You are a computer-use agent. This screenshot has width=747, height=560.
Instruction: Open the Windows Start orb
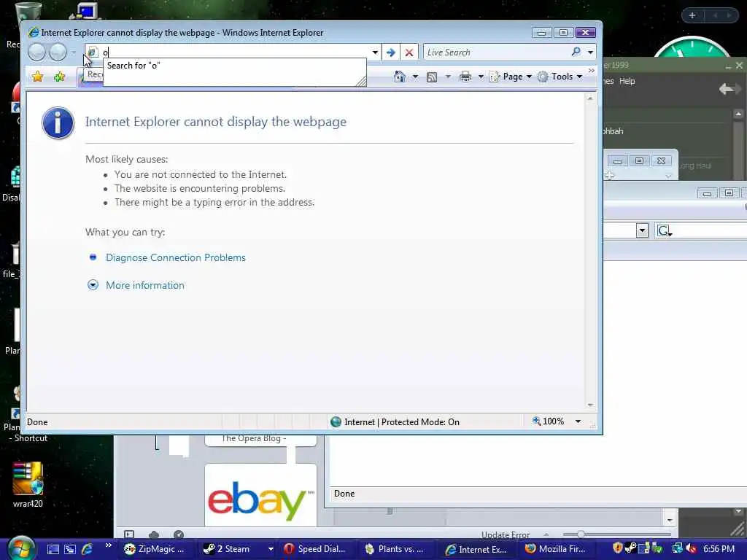tap(20, 548)
